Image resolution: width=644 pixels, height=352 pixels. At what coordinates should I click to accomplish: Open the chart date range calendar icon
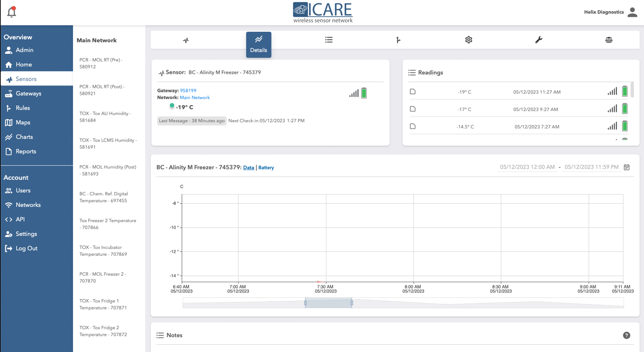[x=627, y=167]
